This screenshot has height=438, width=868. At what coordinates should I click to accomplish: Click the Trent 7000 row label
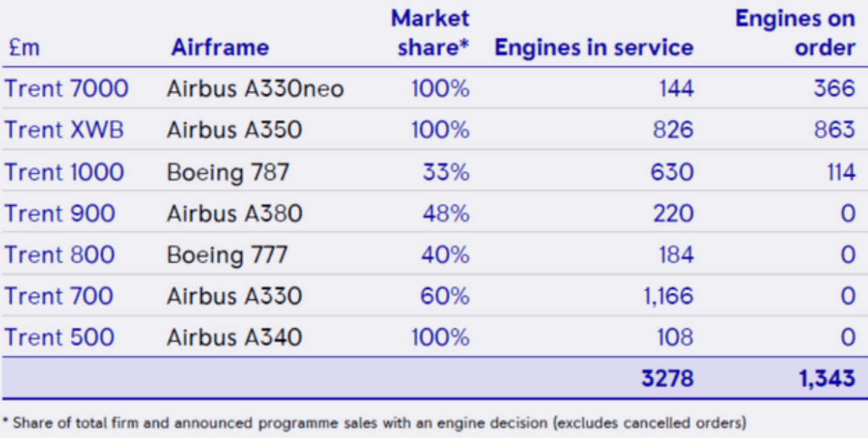click(66, 89)
